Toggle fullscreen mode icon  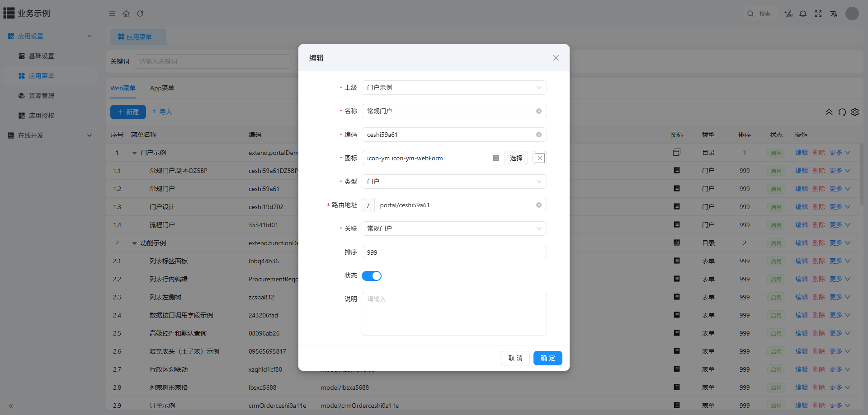coord(818,14)
